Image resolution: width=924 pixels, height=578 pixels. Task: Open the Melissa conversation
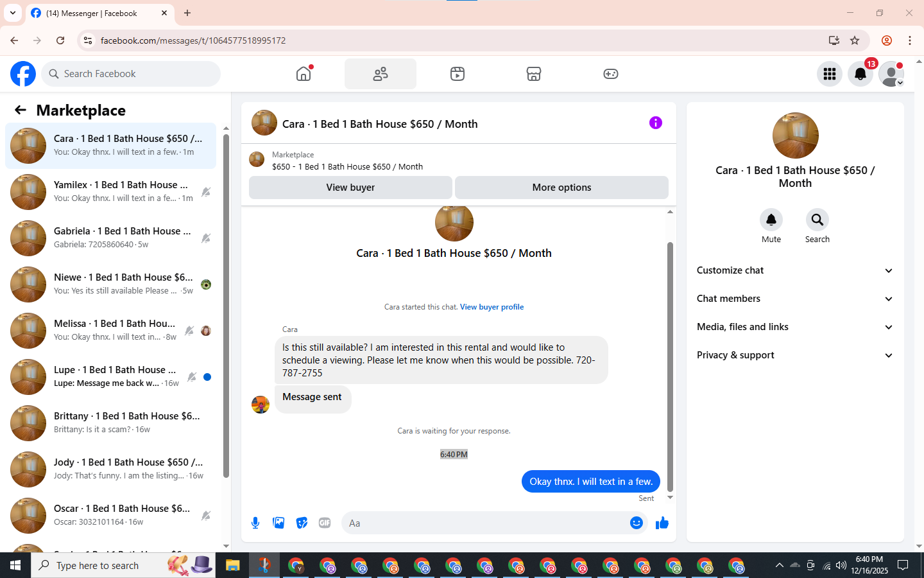110,331
